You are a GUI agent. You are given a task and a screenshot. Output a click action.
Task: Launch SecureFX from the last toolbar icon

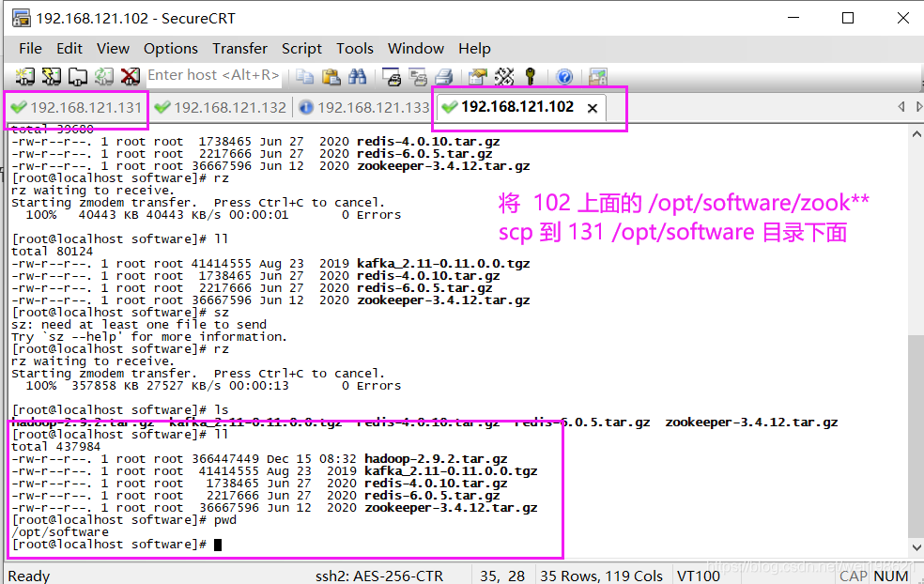click(598, 76)
